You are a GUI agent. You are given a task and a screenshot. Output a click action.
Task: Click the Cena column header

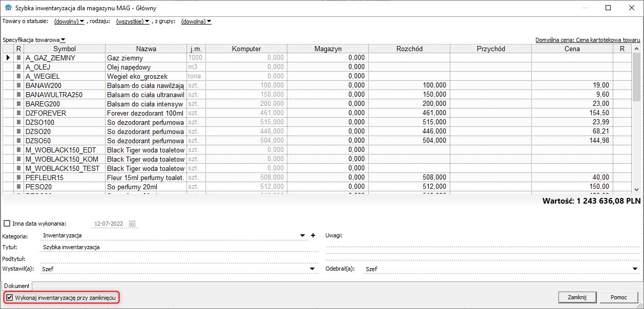point(572,49)
